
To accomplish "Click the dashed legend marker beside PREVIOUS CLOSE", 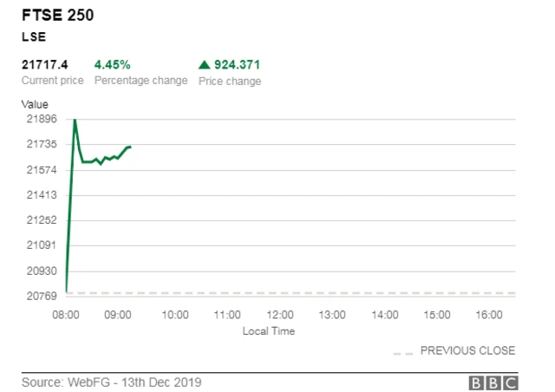I will pyautogui.click(x=402, y=351).
